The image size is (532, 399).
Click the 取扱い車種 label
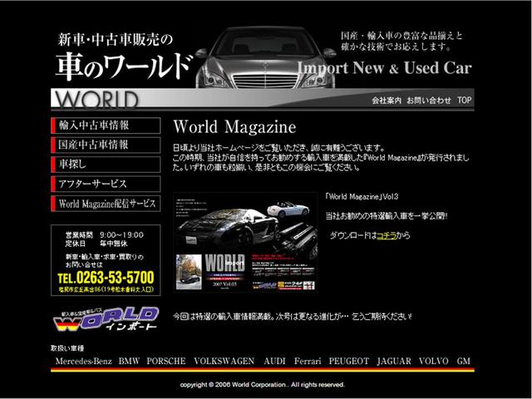tap(67, 348)
